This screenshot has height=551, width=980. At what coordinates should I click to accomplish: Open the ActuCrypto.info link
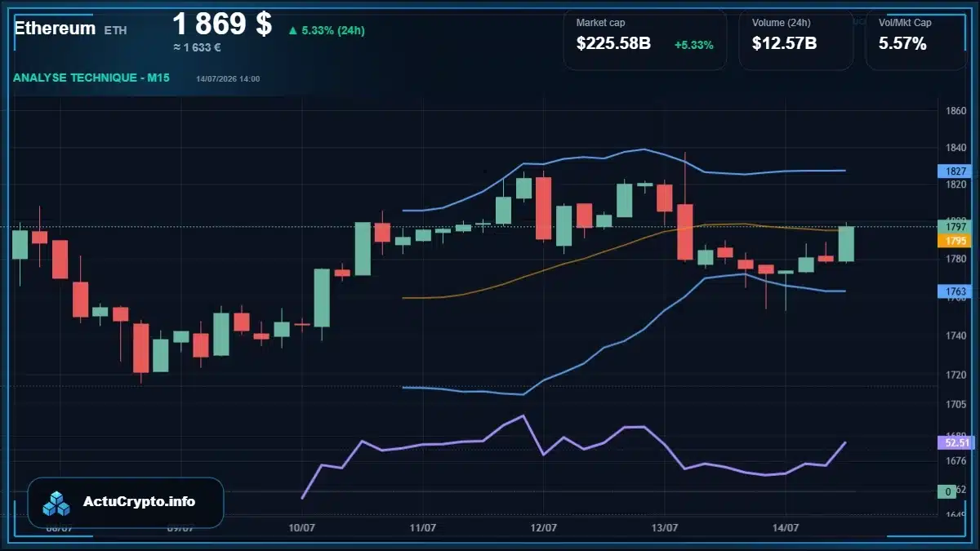pos(139,502)
